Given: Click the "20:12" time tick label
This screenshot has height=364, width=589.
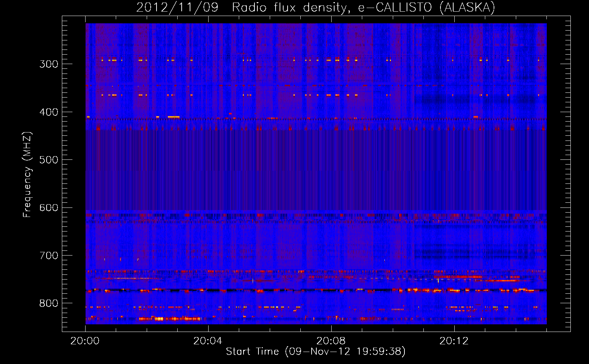Looking at the screenshot, I should pyautogui.click(x=454, y=341).
